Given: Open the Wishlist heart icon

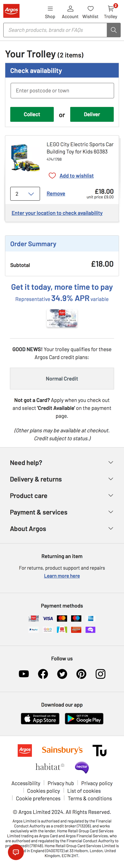Looking at the screenshot, I should 90,12.
